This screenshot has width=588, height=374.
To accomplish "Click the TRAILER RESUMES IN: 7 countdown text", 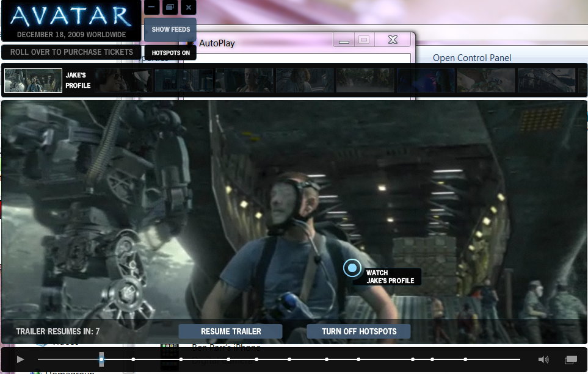I will (x=58, y=331).
